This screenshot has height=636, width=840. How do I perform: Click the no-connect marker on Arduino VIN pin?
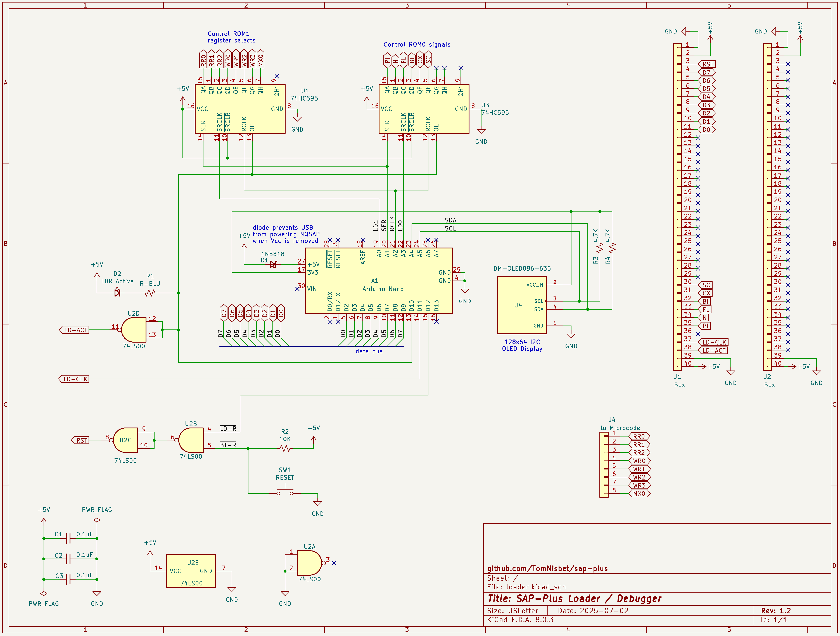[x=297, y=289]
